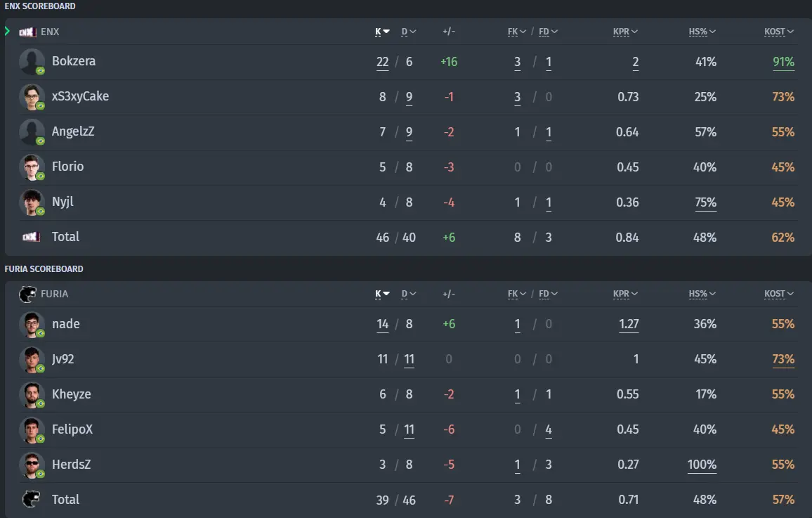
Task: Click Florio's player avatar
Action: point(32,167)
